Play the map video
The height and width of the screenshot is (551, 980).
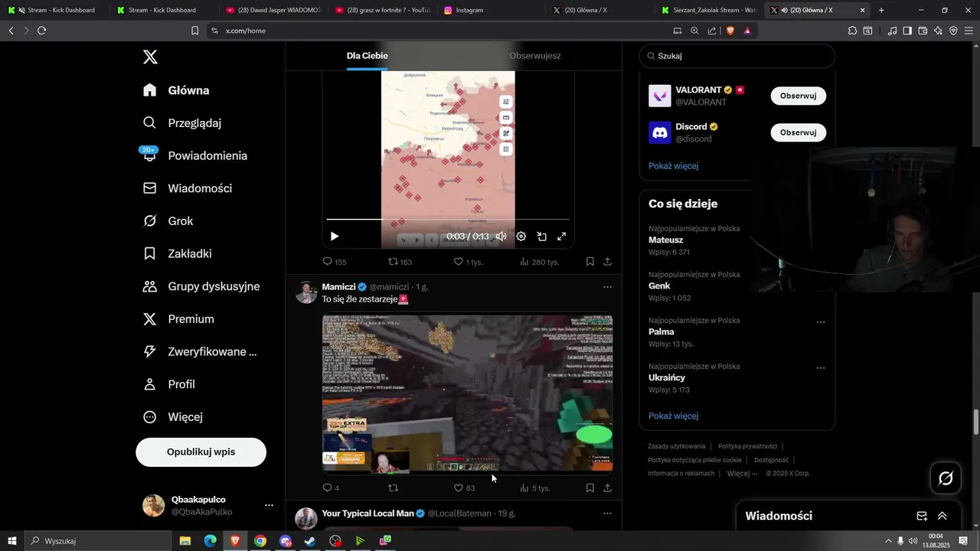(335, 236)
